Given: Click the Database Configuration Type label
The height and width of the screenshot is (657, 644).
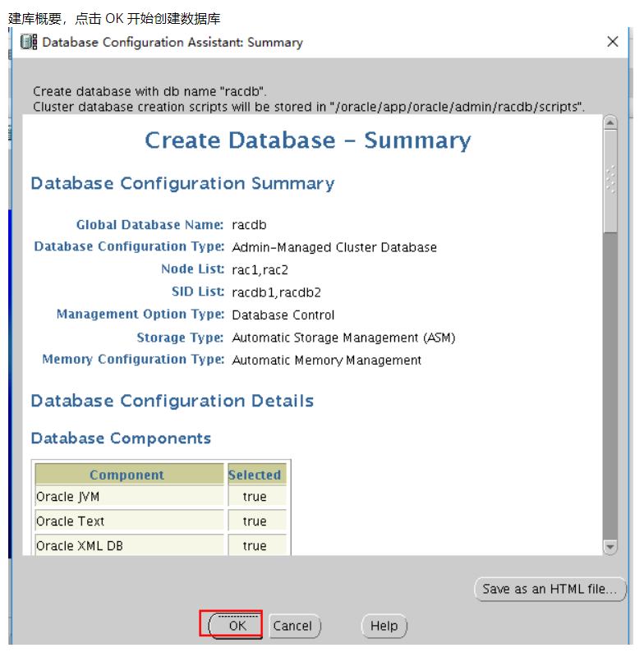Looking at the screenshot, I should tap(129, 247).
